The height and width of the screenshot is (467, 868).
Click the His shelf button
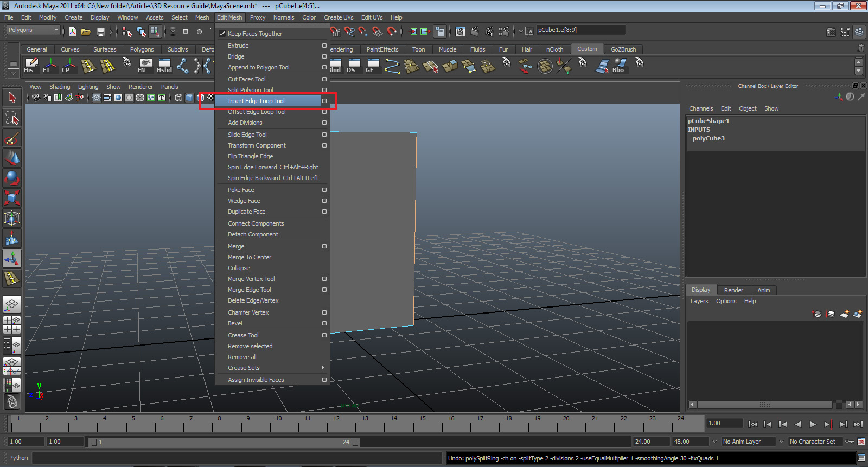31,66
